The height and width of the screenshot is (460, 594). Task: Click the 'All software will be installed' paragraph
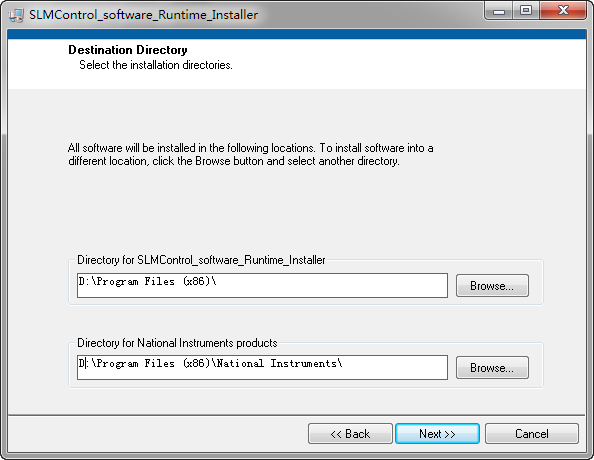[x=250, y=154]
